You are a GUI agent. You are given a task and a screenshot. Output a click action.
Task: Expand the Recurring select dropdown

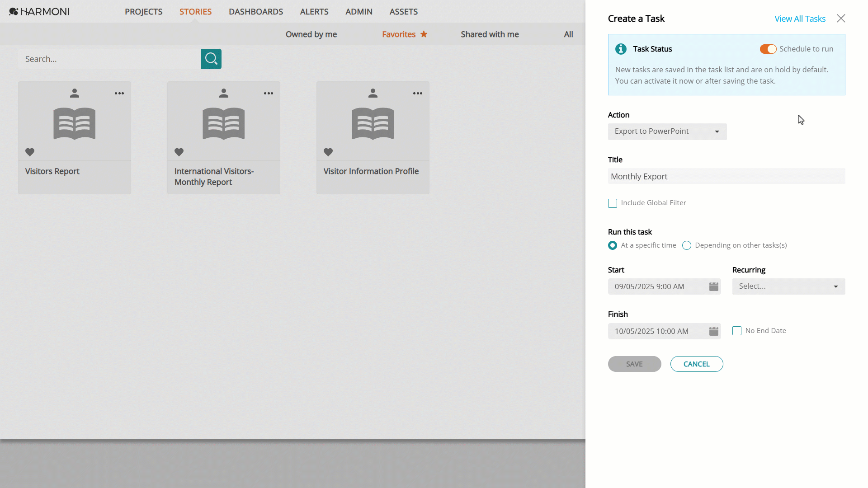pos(789,286)
